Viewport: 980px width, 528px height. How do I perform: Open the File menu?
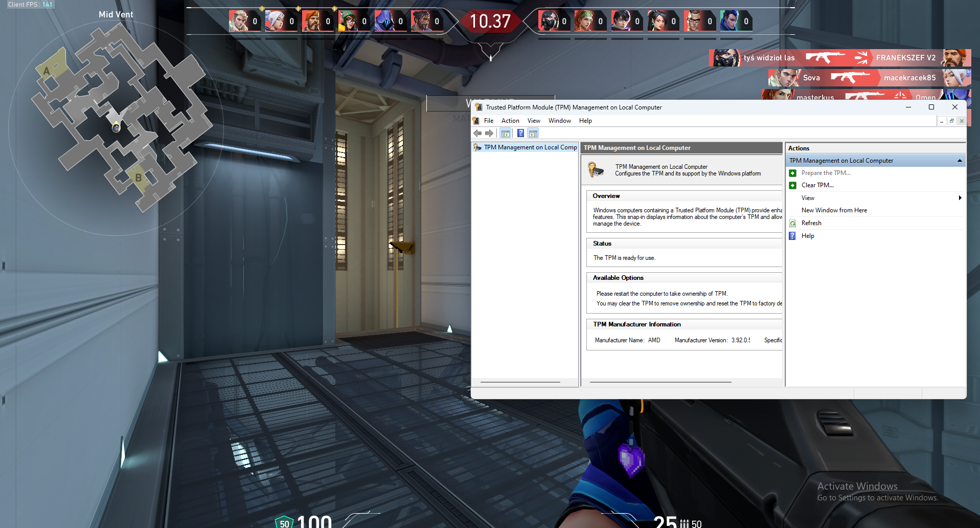pyautogui.click(x=489, y=121)
